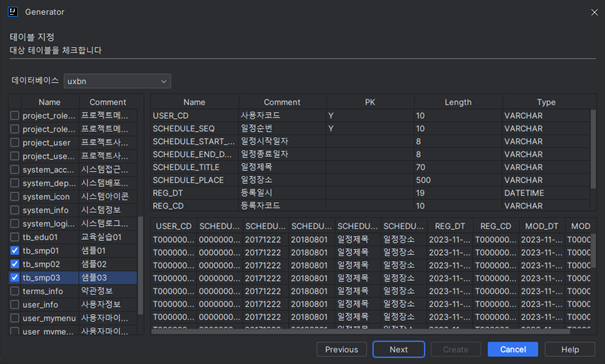Check the system_icon table checkbox
This screenshot has width=605, height=364.
15,196
